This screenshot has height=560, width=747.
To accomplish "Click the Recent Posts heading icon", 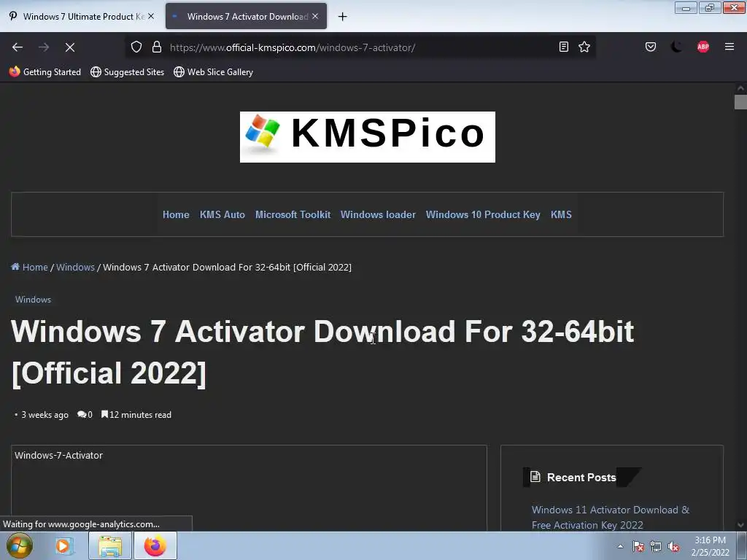I will 535,477.
